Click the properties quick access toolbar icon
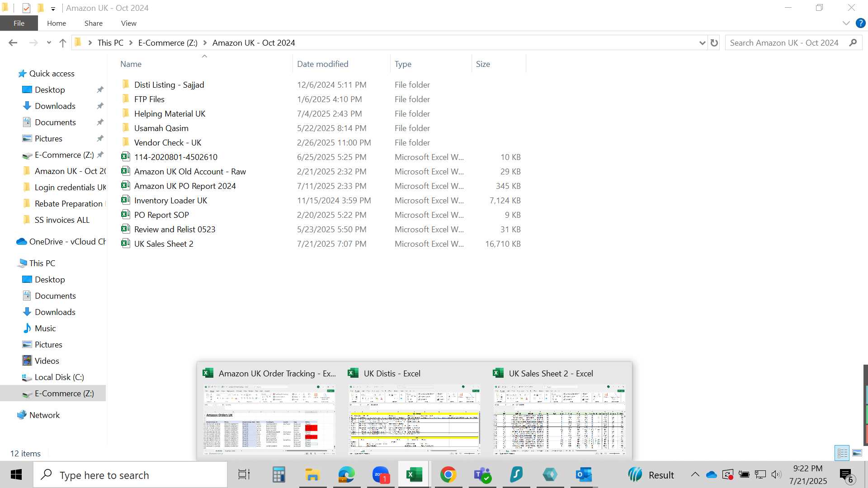Image resolution: width=868 pixels, height=488 pixels. coord(26,8)
